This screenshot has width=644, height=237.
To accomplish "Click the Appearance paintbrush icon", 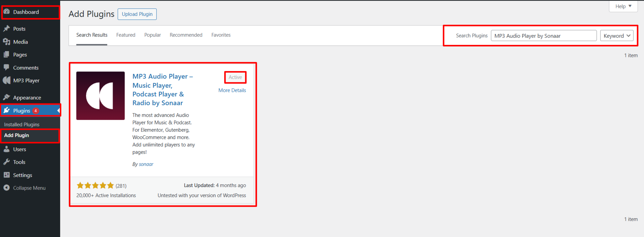I will 7,97.
